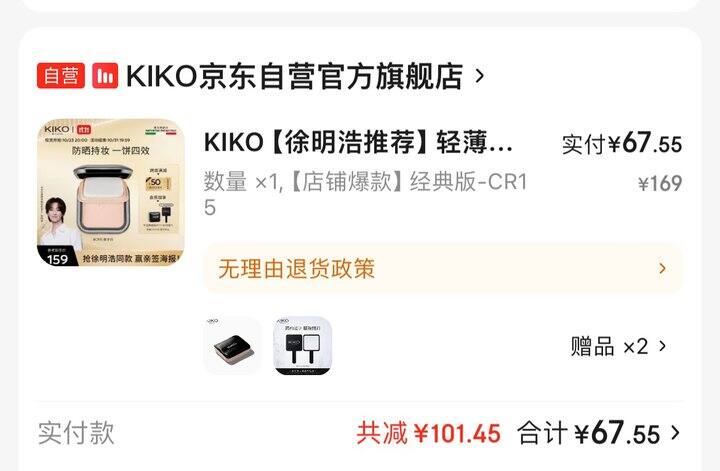Image resolution: width=720 pixels, height=471 pixels.
Task: Select the 数量 ×1 经典版-CR15 spec text
Action: (x=366, y=195)
